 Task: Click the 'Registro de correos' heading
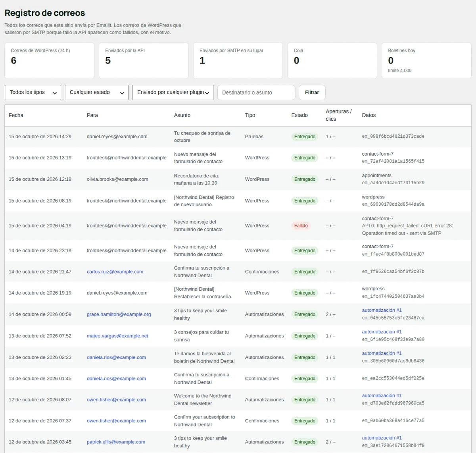click(45, 13)
